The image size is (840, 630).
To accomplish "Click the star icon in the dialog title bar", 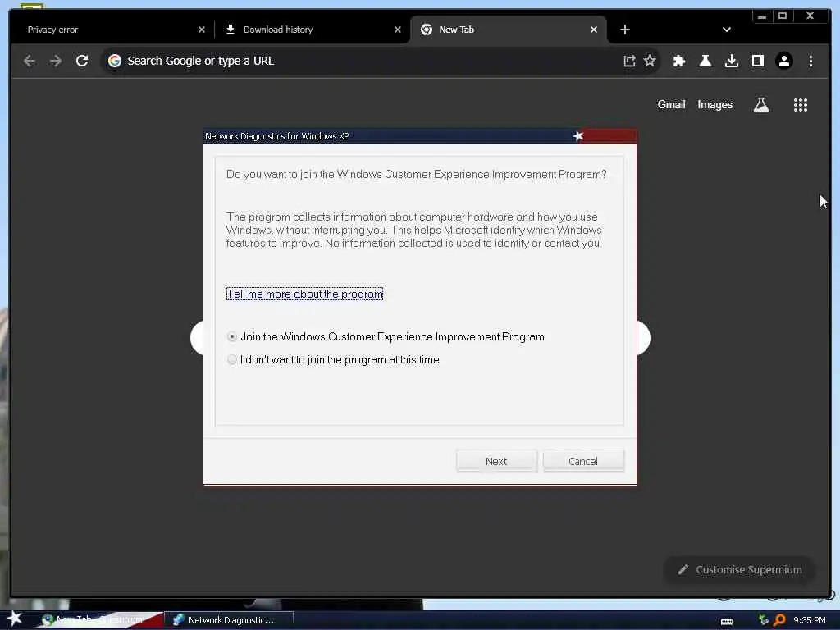I will point(578,136).
